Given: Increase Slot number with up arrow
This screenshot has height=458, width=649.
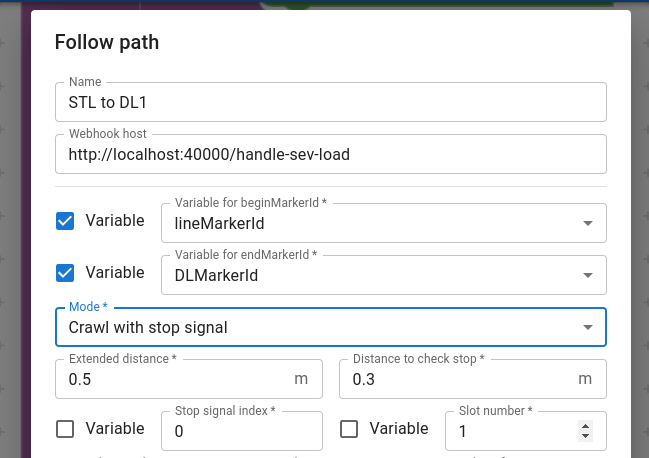Looking at the screenshot, I should [585, 426].
